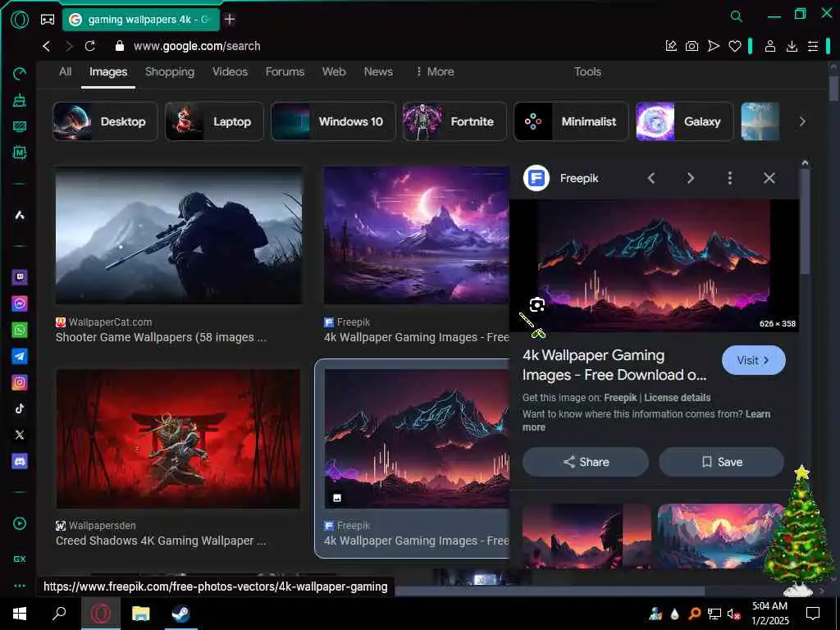Search this image with Google Lens icon
The width and height of the screenshot is (840, 630).
[x=536, y=305]
